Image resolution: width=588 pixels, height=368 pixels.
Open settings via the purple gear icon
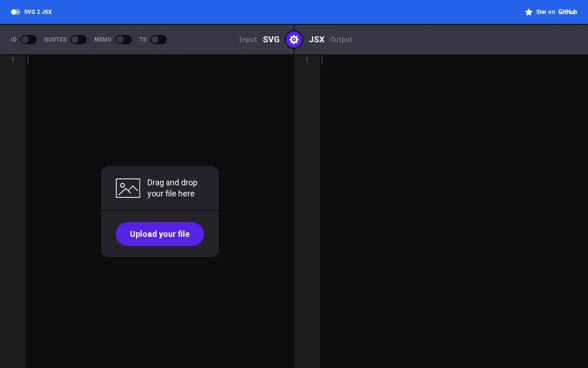coord(294,40)
